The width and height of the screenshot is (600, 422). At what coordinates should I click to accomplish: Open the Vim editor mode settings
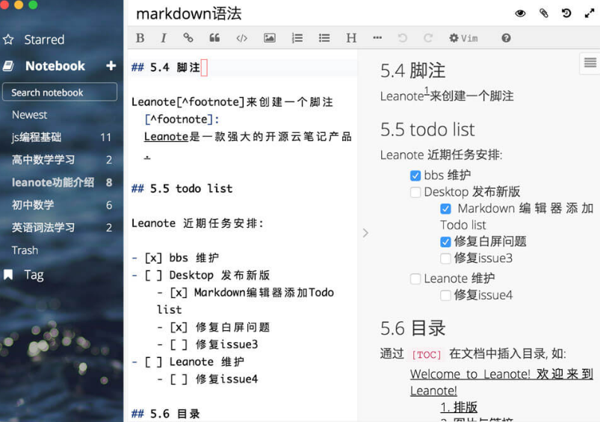463,38
